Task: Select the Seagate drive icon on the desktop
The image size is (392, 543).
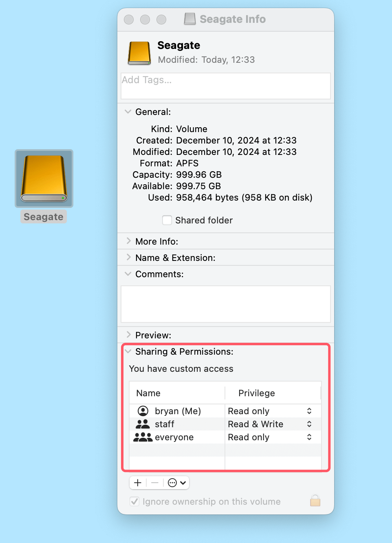Action: pyautogui.click(x=44, y=178)
